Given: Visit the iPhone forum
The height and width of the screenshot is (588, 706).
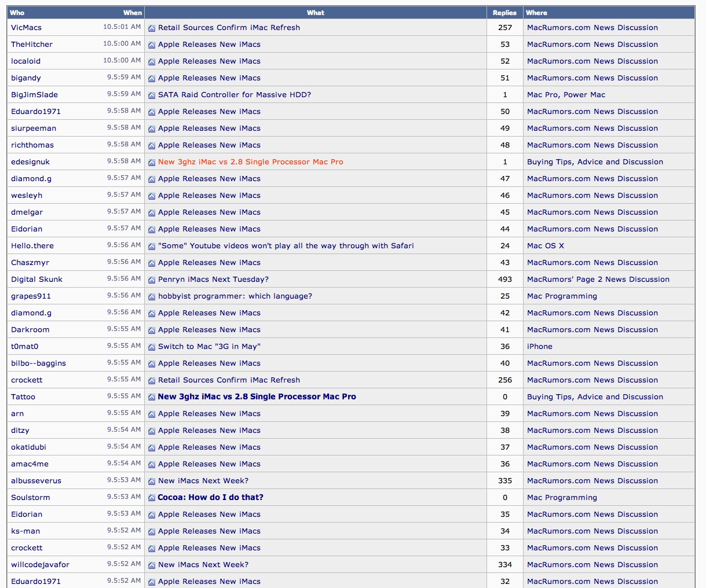Looking at the screenshot, I should (540, 346).
